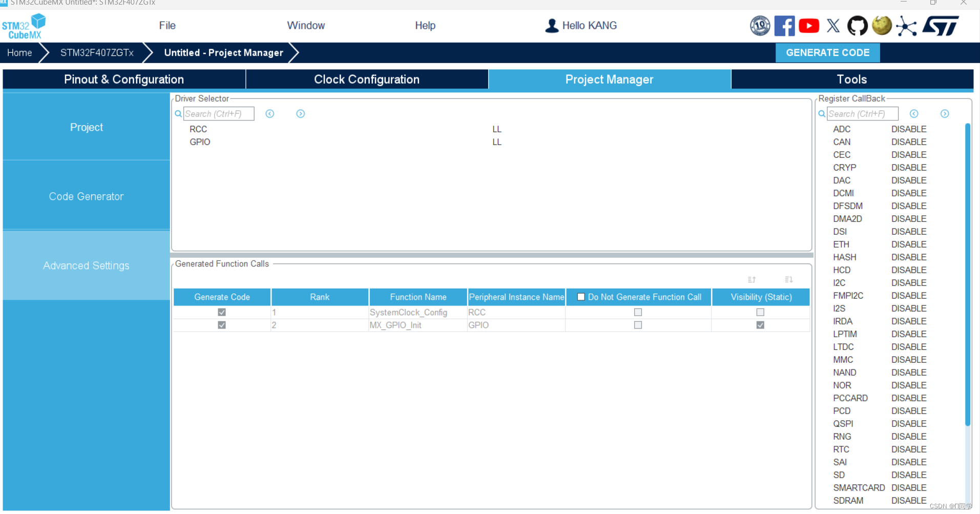
Task: Click Register CallBack search magnifier icon
Action: tap(822, 114)
